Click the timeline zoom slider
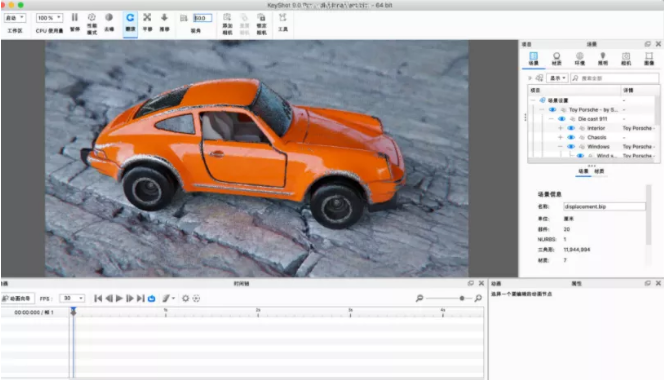The height and width of the screenshot is (380, 664). (449, 298)
